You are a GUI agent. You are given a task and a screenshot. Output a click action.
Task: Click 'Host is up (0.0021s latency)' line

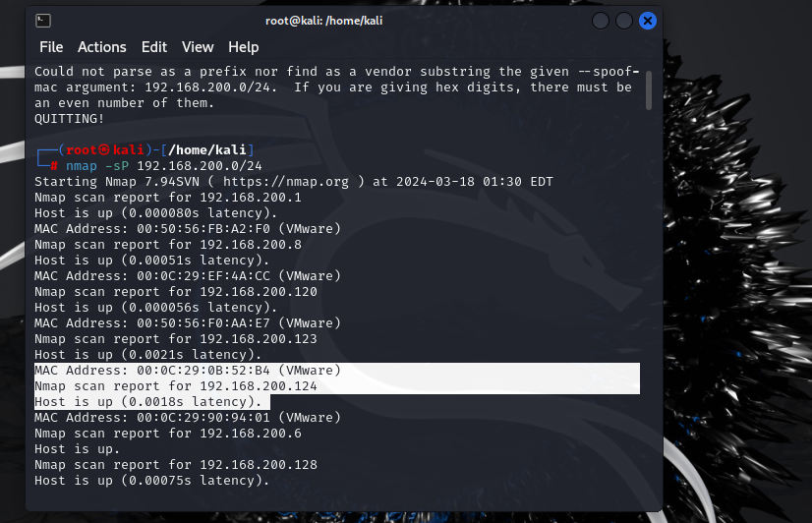point(148,355)
